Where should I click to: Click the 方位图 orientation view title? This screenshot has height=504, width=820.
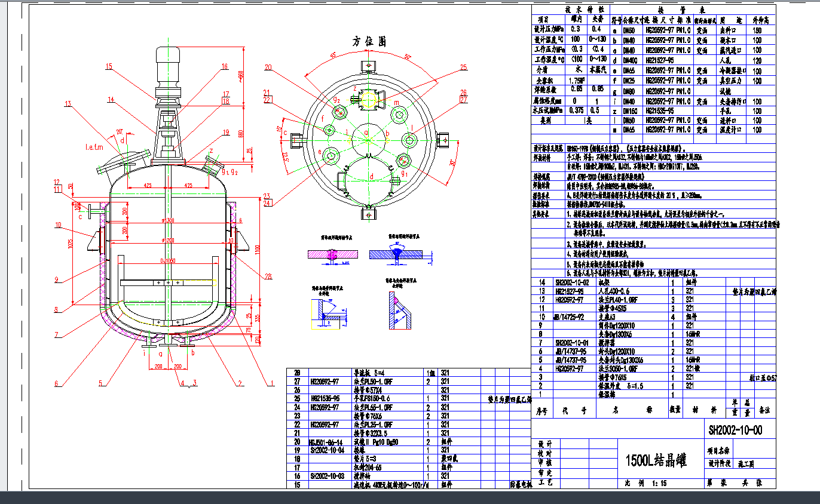tap(369, 42)
